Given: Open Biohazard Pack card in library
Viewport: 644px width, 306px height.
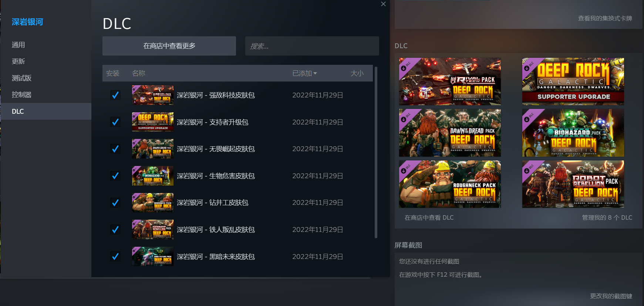Looking at the screenshot, I should coord(573,133).
